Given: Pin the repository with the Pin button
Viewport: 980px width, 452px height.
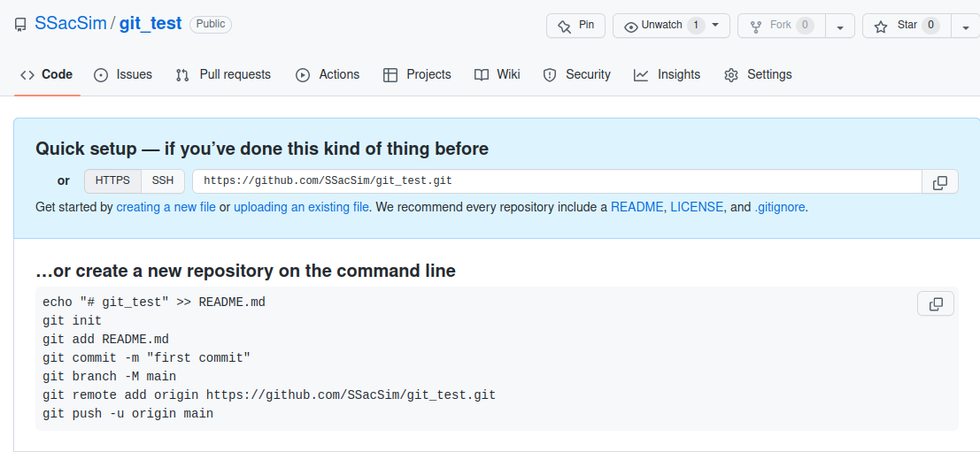Looking at the screenshot, I should point(575,26).
